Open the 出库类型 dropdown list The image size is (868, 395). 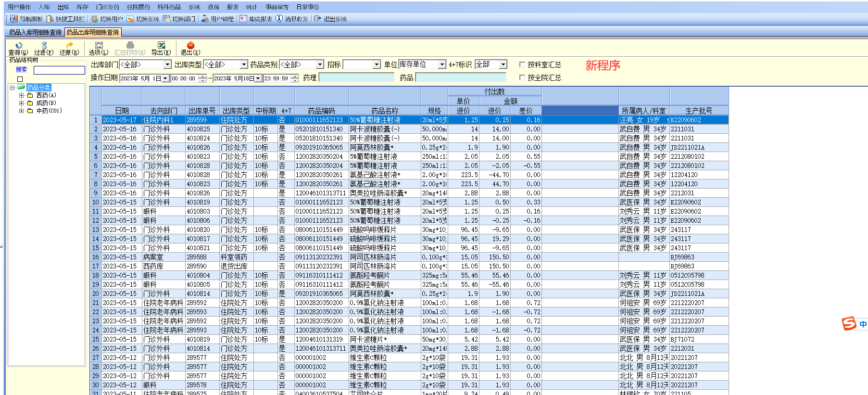244,64
